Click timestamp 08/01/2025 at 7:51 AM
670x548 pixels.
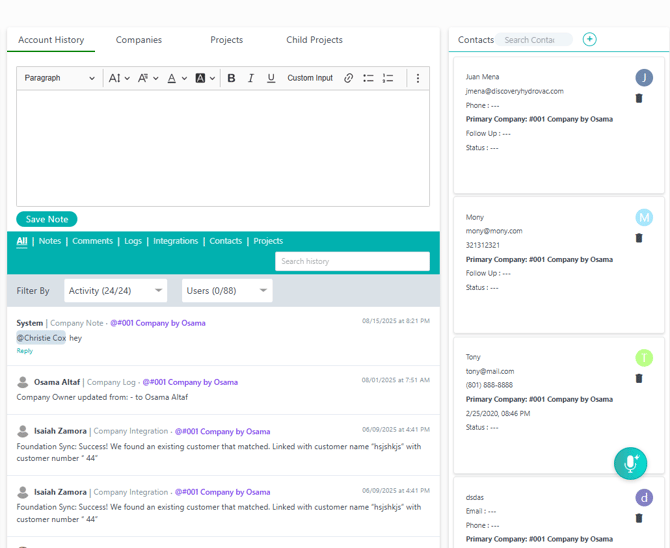coord(396,380)
